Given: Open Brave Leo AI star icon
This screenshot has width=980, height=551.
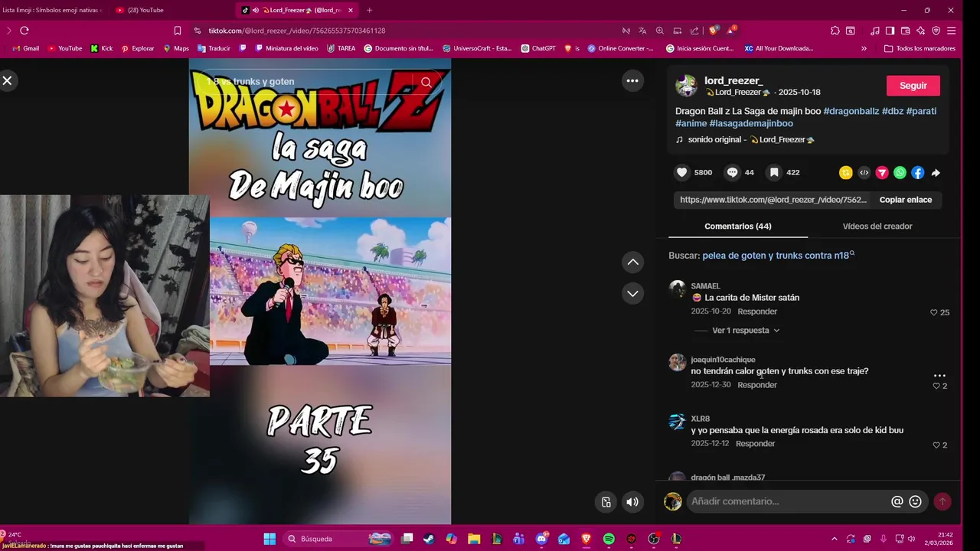Looking at the screenshot, I should (x=920, y=31).
